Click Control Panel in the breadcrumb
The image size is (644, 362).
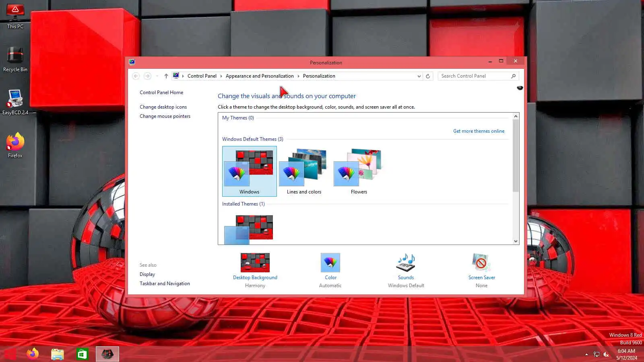[x=202, y=76]
